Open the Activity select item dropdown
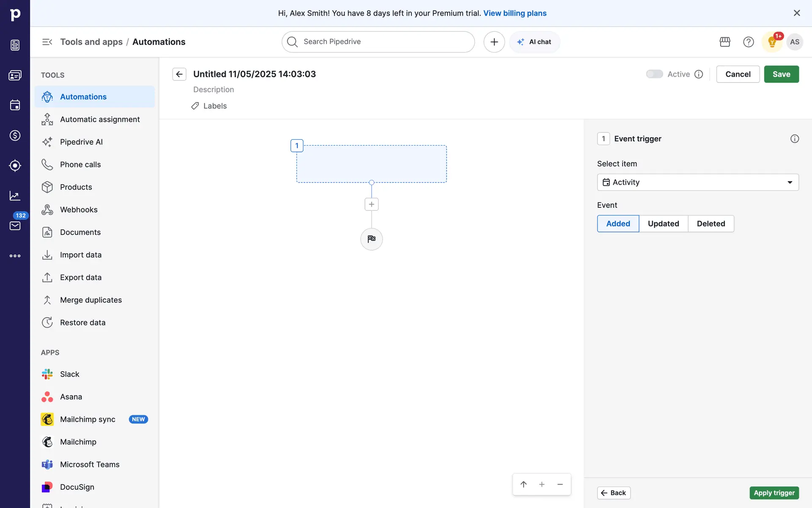The image size is (812, 508). point(697,182)
